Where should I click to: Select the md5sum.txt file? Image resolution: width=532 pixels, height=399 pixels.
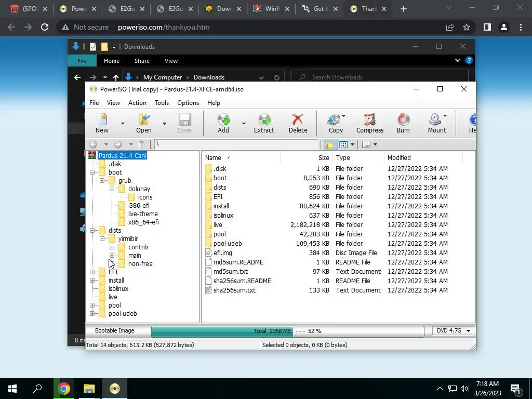click(x=230, y=271)
